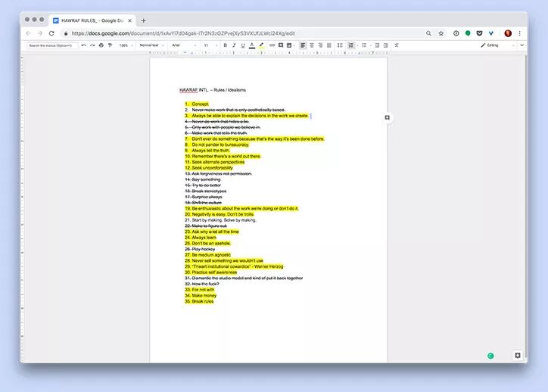Go back in browser history
The width and height of the screenshot is (548, 392).
pyautogui.click(x=29, y=33)
